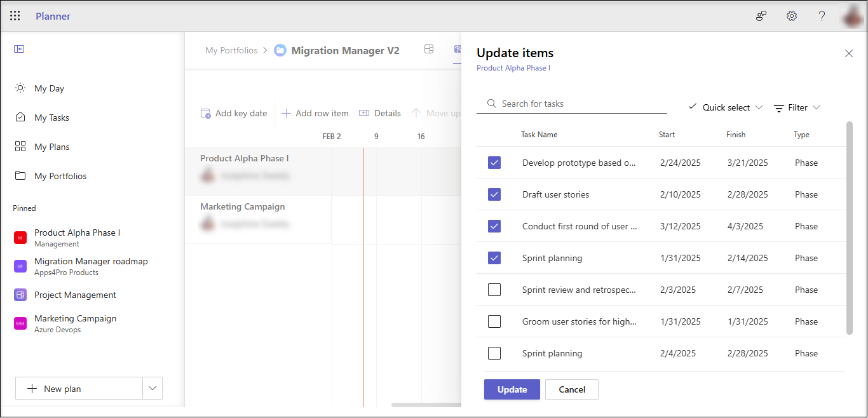Open Planner settings gear

pos(791,15)
